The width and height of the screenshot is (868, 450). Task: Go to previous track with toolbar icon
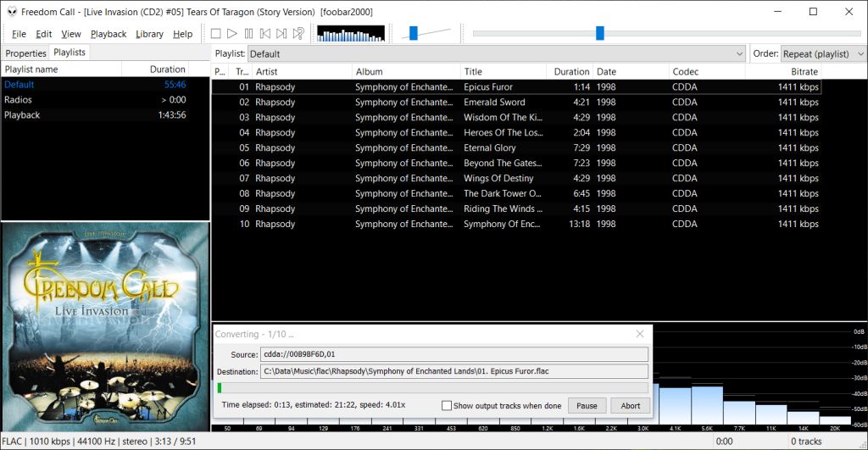265,34
